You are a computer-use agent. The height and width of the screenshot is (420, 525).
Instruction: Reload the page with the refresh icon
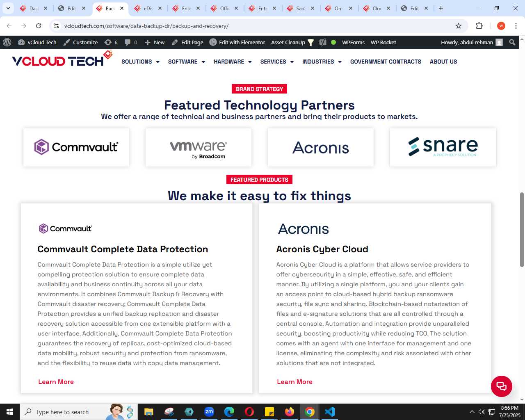(39, 26)
